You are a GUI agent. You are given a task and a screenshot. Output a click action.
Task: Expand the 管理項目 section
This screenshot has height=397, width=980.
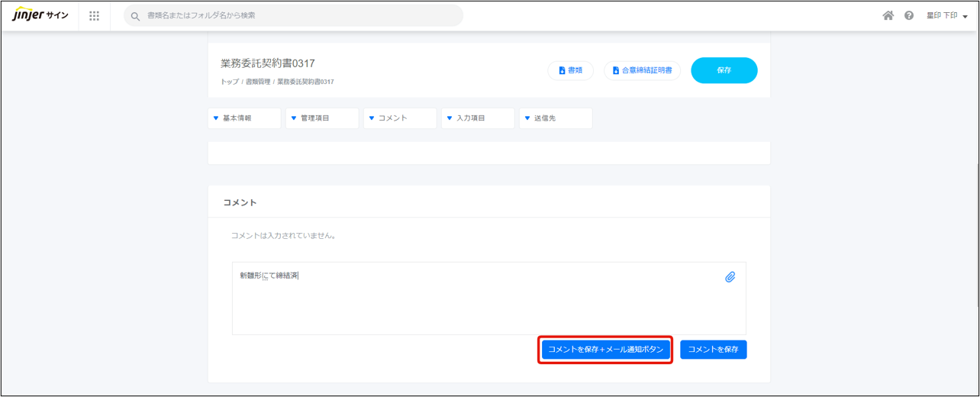[322, 118]
